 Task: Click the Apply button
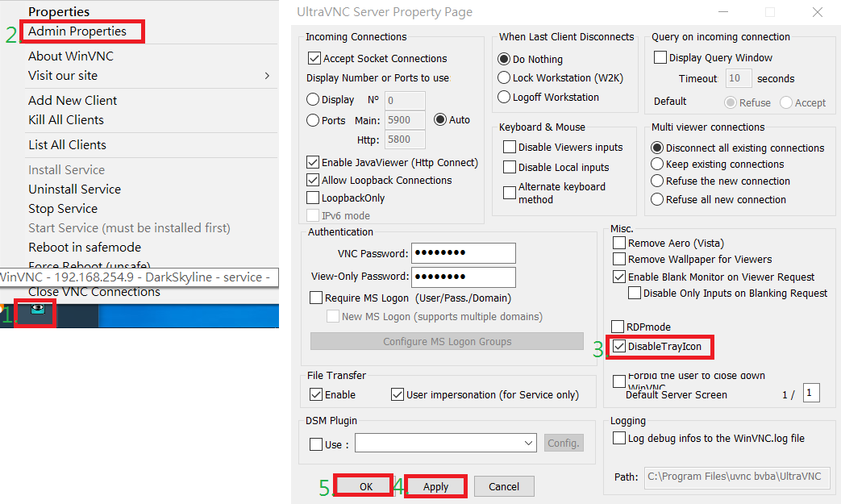[x=435, y=486]
